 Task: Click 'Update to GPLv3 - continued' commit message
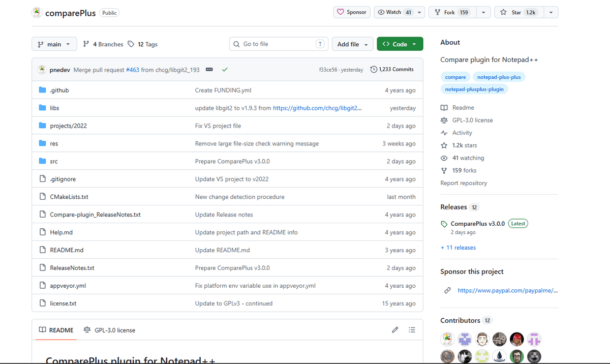(234, 304)
